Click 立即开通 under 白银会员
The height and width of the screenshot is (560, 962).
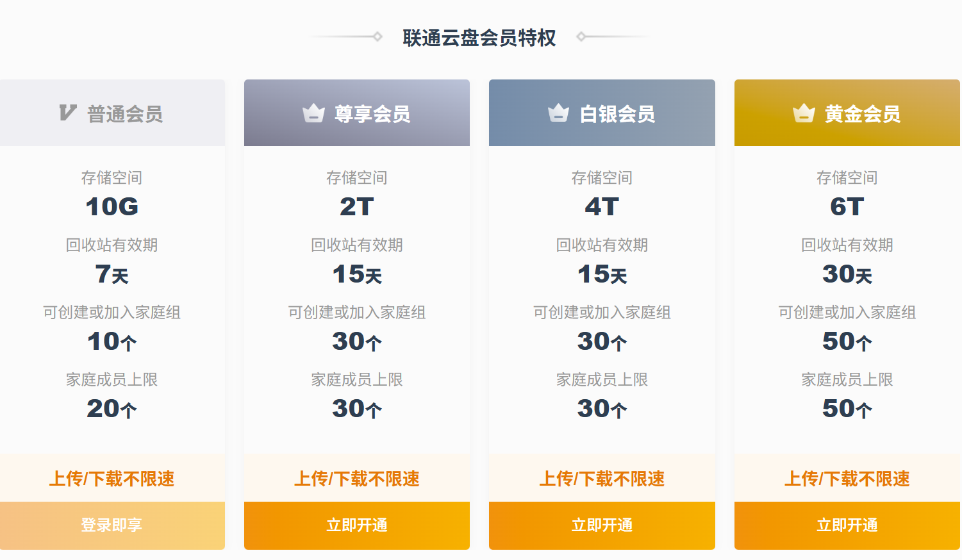[602, 525]
